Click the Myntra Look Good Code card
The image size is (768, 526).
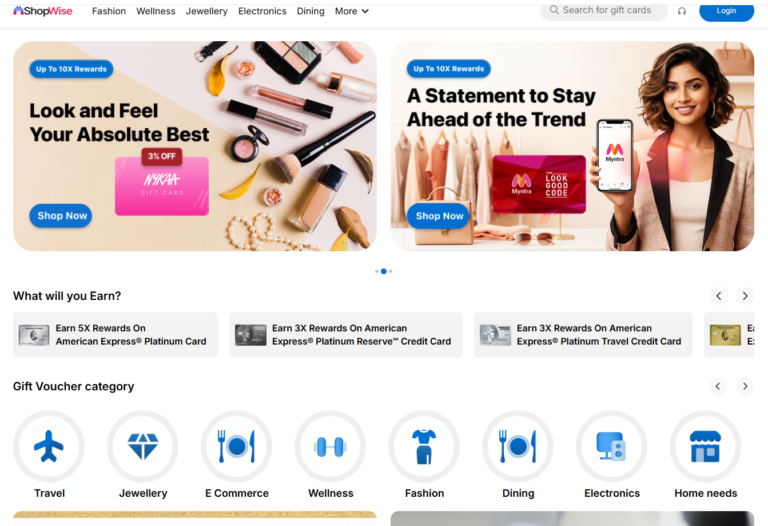tap(539, 184)
